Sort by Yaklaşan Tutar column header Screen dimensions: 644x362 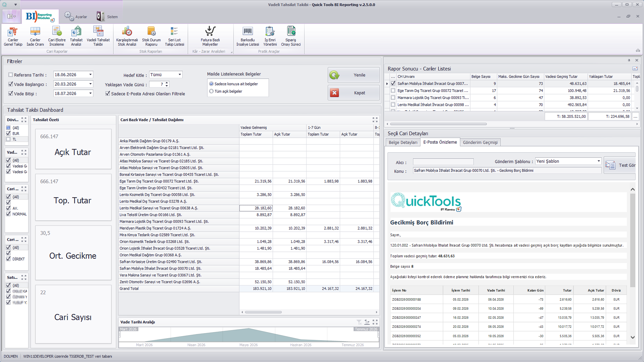coord(609,76)
